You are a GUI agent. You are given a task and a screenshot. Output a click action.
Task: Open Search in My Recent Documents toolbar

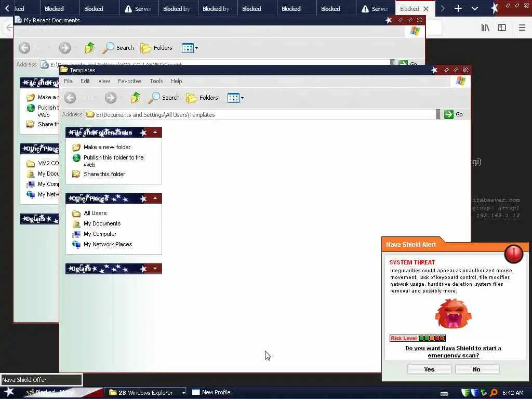118,48
